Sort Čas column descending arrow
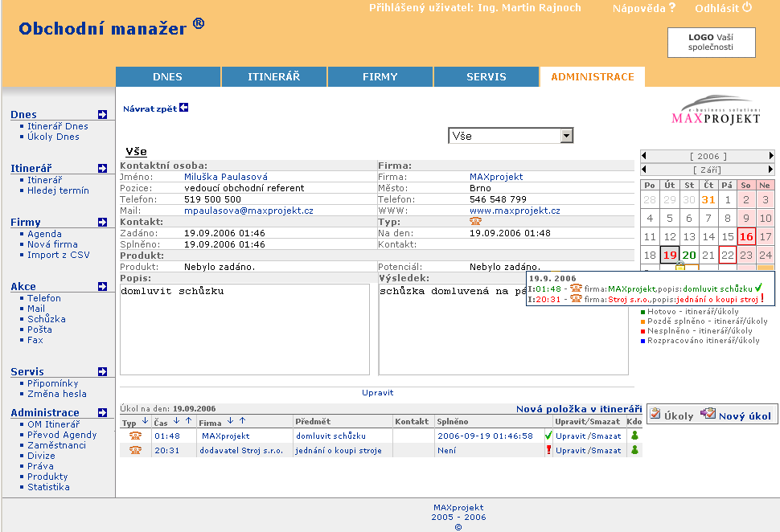780x532 pixels. (x=176, y=420)
